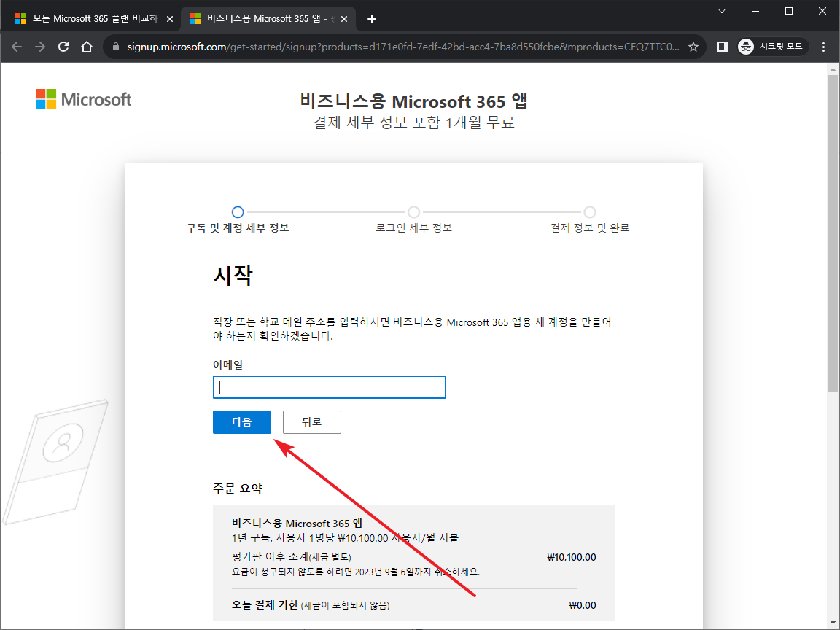Click the page vertical scrollbar
The image size is (840, 630).
[x=833, y=233]
